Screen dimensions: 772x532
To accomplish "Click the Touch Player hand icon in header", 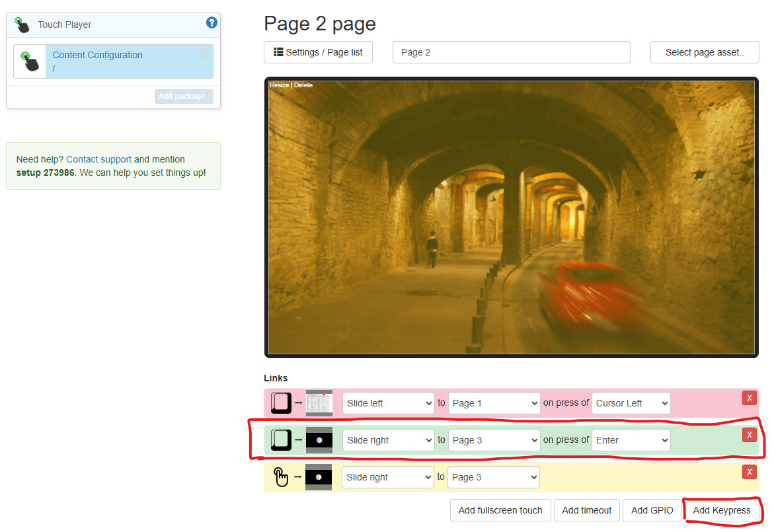I will click(x=22, y=25).
